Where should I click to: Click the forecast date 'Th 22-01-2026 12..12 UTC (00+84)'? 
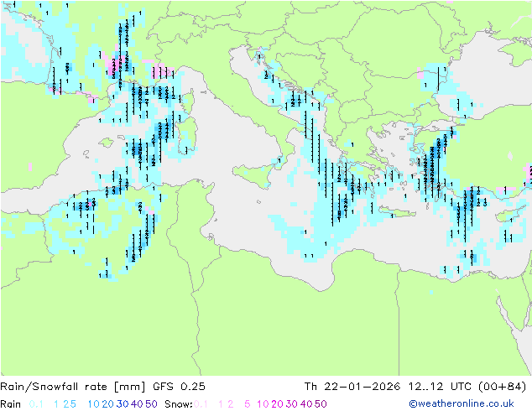(x=415, y=387)
